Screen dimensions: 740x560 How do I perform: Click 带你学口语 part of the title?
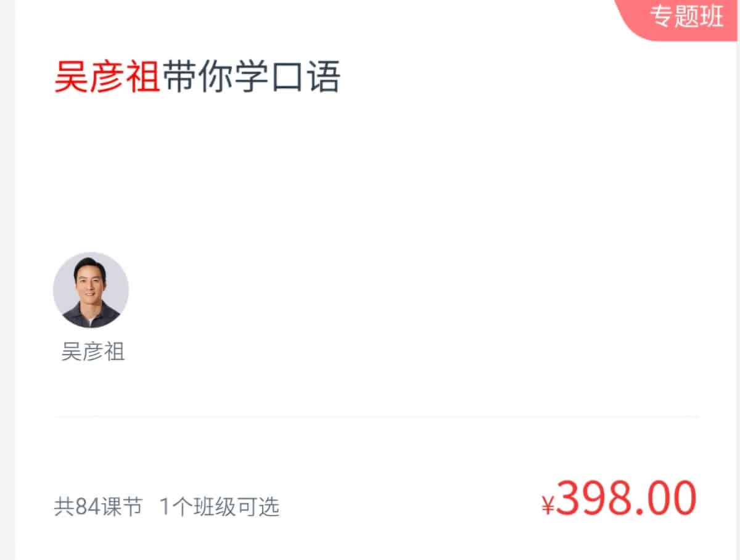(251, 78)
